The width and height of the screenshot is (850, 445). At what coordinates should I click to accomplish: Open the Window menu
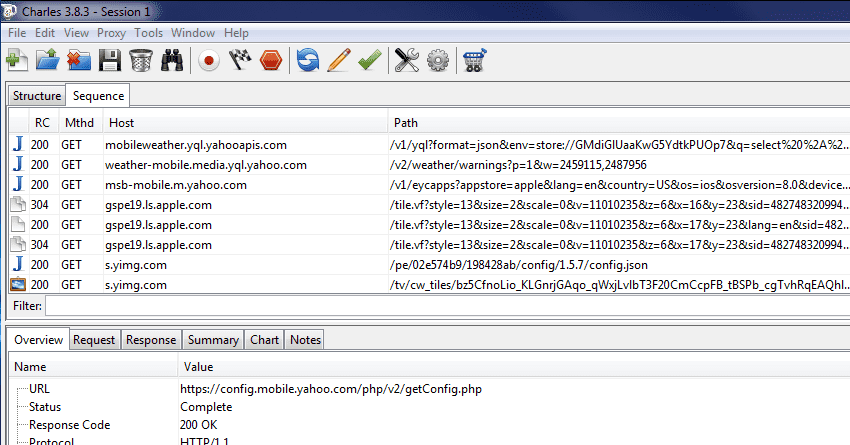(x=193, y=33)
